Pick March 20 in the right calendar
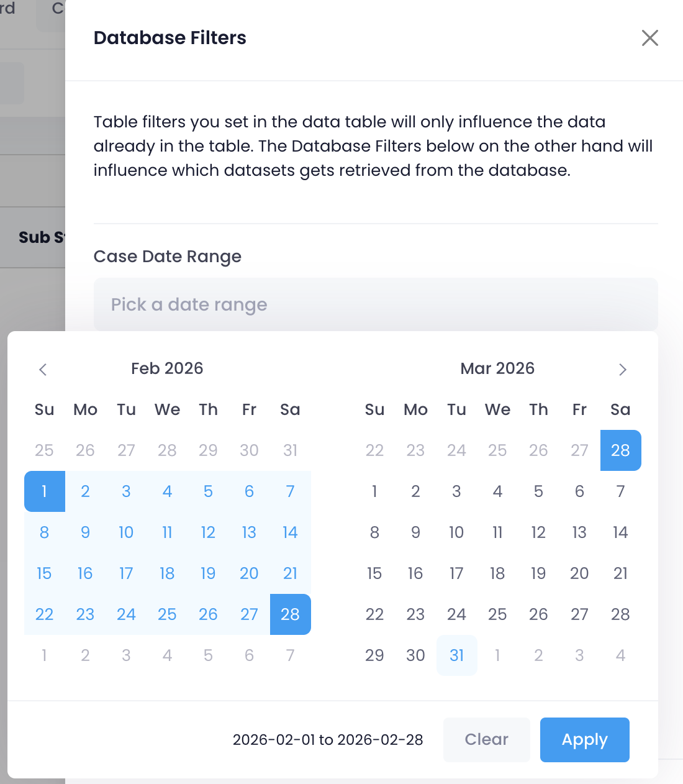683x784 pixels. (x=579, y=573)
